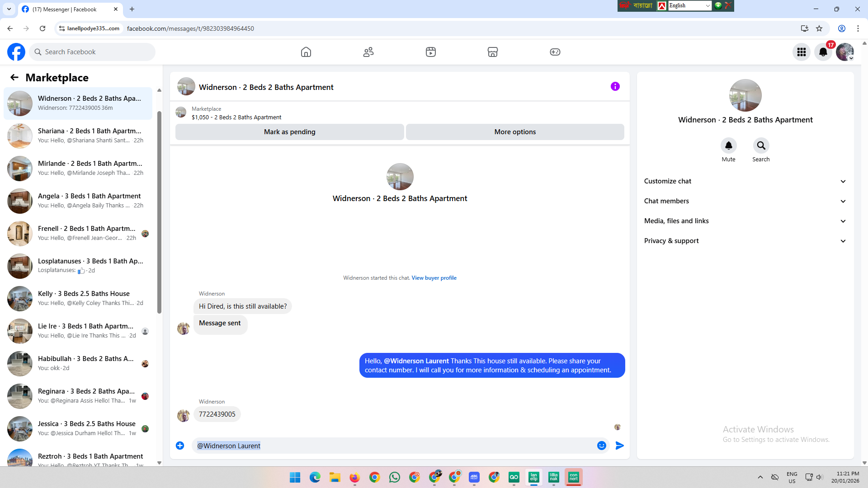868x488 pixels.
Task: Click the taskbar clock showing 11:21 PM
Action: (845, 477)
